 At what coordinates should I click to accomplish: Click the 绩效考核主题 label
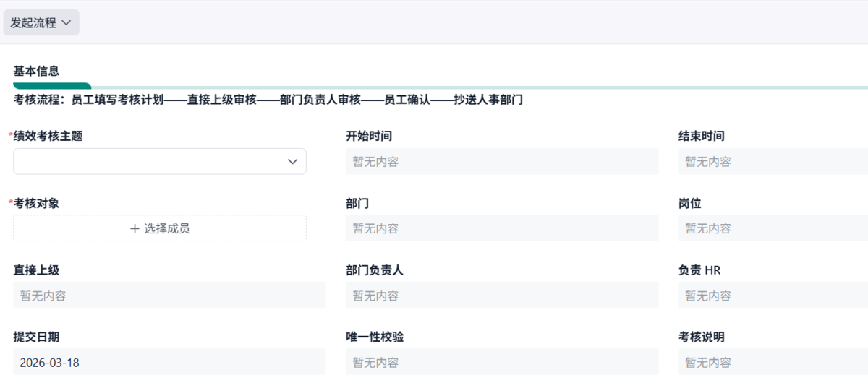click(48, 136)
